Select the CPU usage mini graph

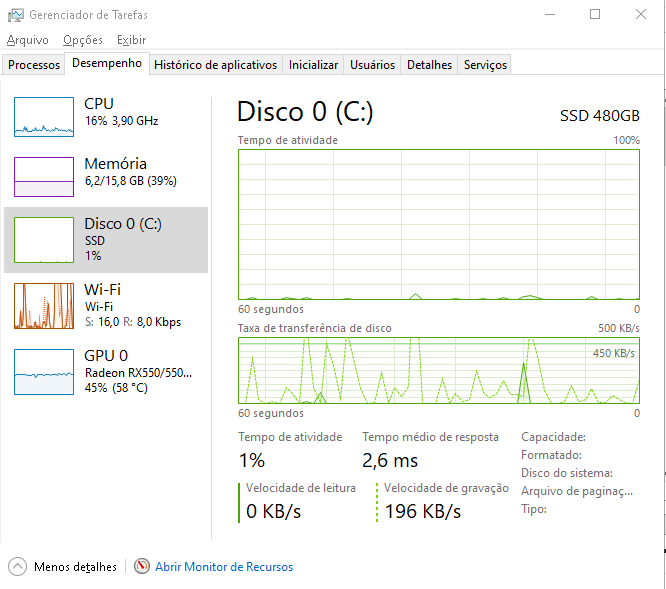point(44,117)
